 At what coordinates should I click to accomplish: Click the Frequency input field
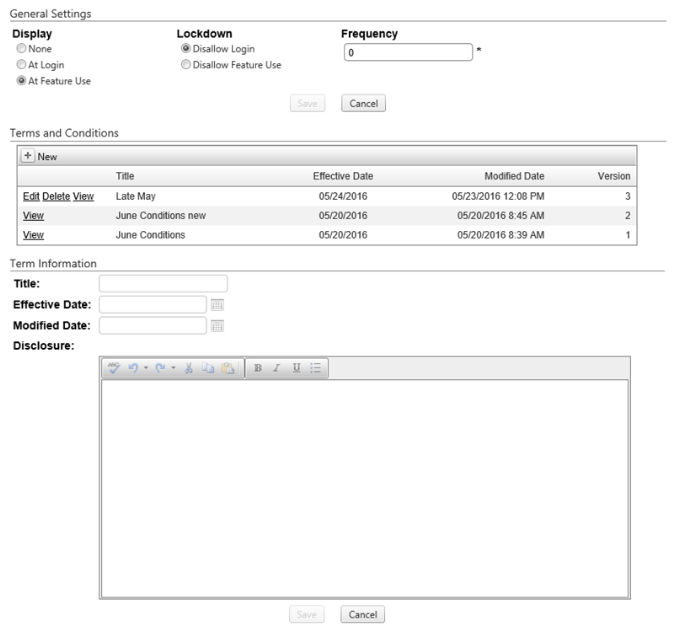(406, 53)
